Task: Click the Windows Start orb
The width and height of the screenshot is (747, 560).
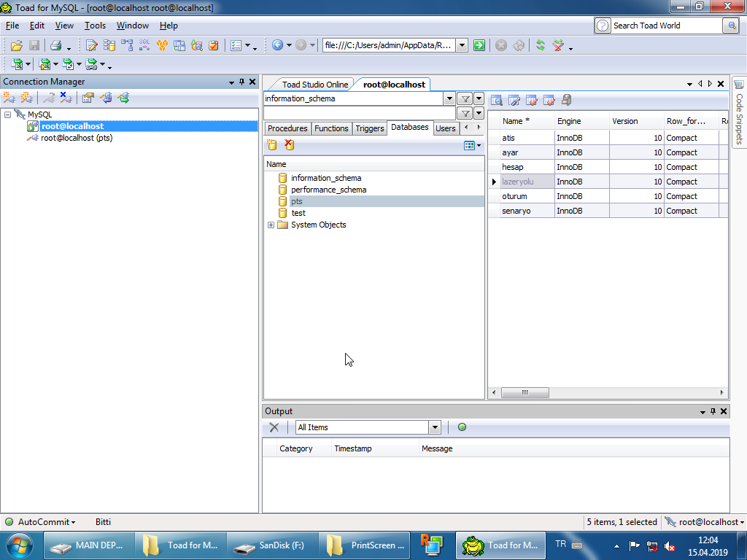Action: pos(20,545)
